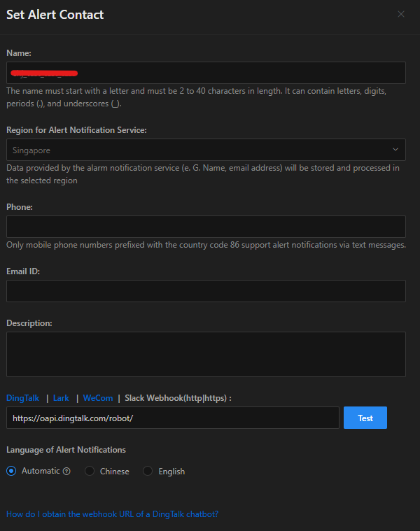Click the English radio label text
The image size is (420, 531).
[x=171, y=472]
